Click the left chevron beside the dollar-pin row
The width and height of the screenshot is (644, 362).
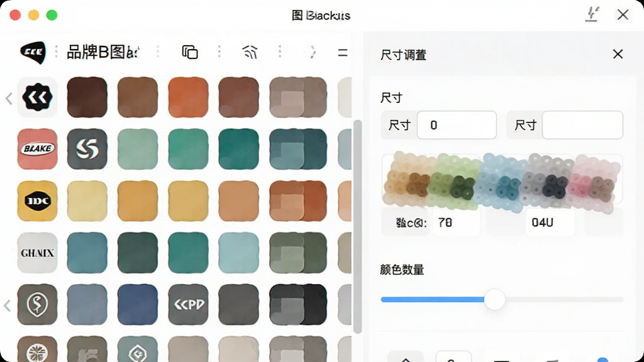pyautogui.click(x=8, y=305)
